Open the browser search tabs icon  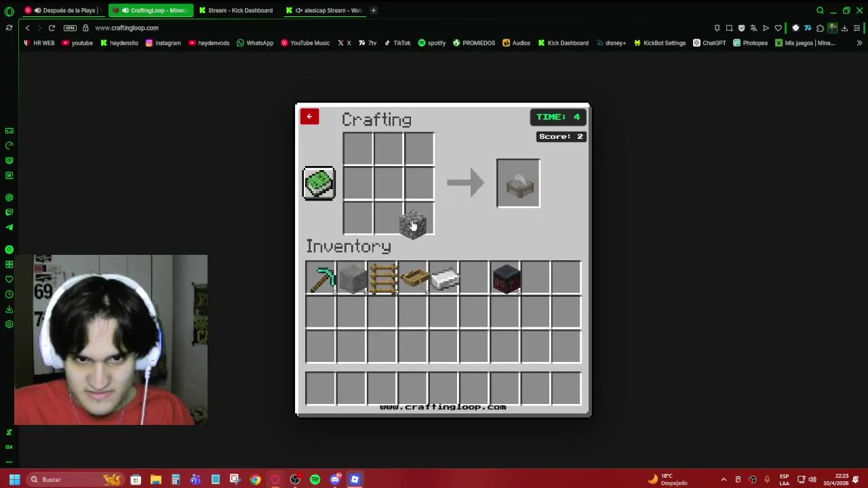[x=820, y=10]
